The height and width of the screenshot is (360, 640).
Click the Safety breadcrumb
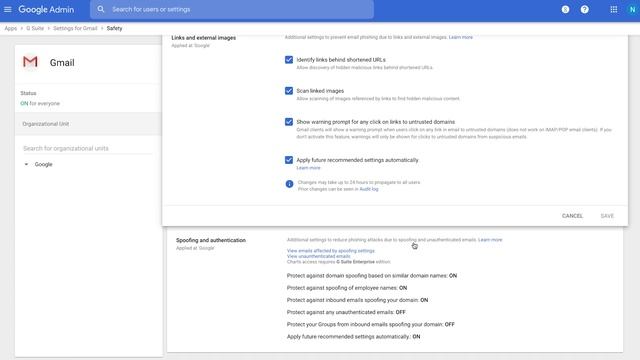(114, 28)
